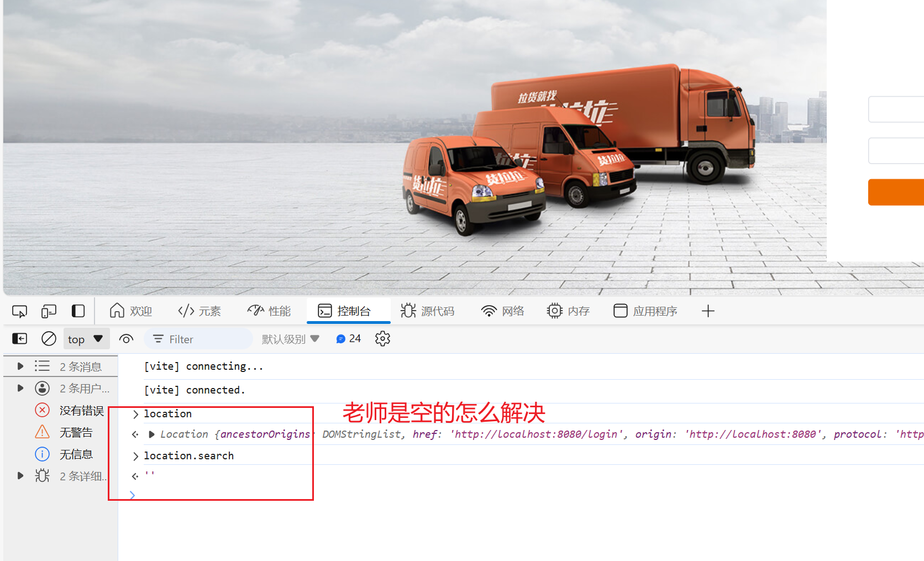The height and width of the screenshot is (561, 924).
Task: Click the href 'http://localhost:8080/login' value
Action: coord(536,434)
